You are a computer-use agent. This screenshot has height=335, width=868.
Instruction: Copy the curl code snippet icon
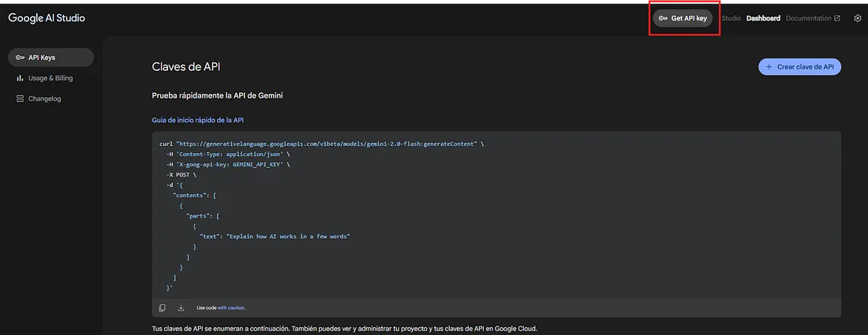point(163,308)
